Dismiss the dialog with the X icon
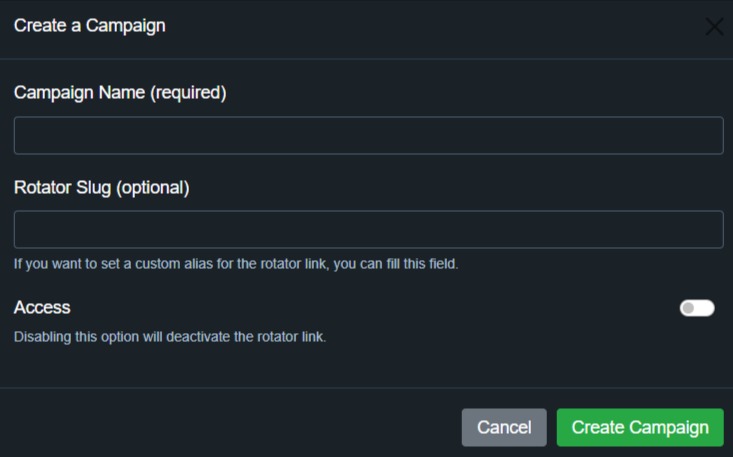 [x=714, y=27]
